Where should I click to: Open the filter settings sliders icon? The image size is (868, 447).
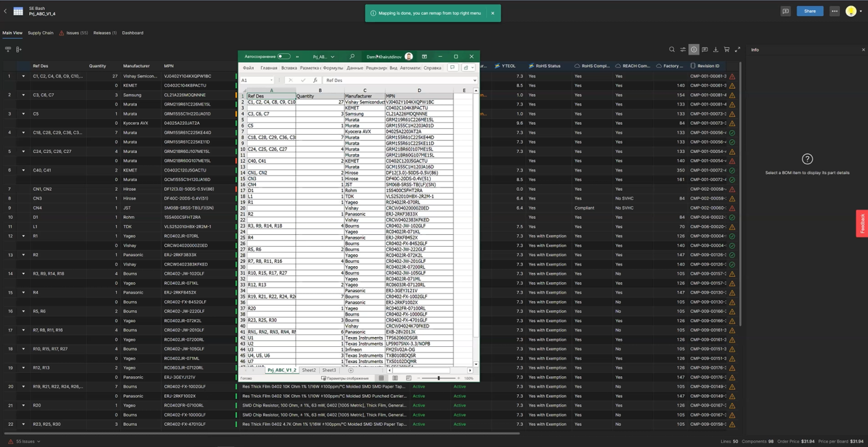[x=683, y=49]
